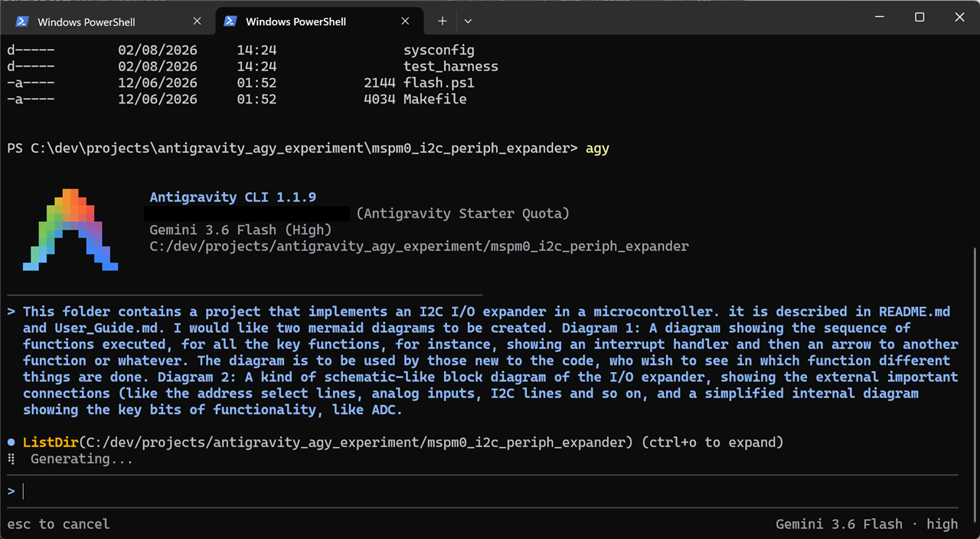Click the 'Antigravity CLI 1.1.9' text
The height and width of the screenshot is (539, 980).
click(233, 197)
